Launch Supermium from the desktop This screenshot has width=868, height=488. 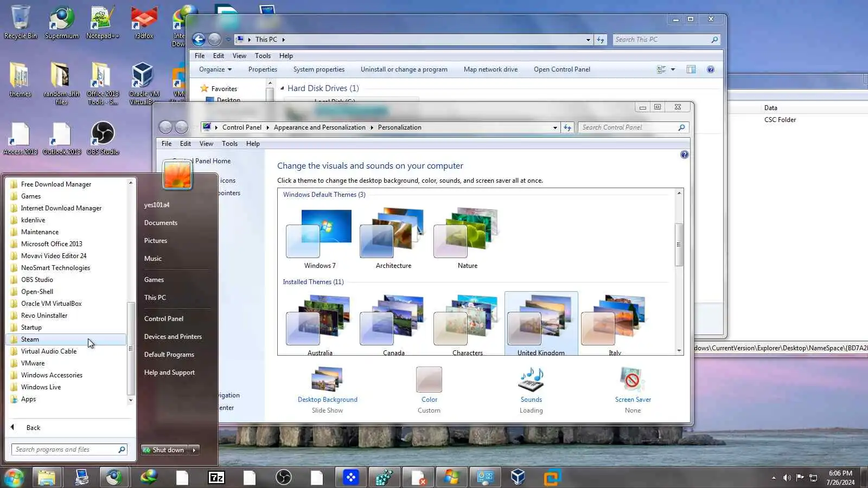click(x=61, y=22)
